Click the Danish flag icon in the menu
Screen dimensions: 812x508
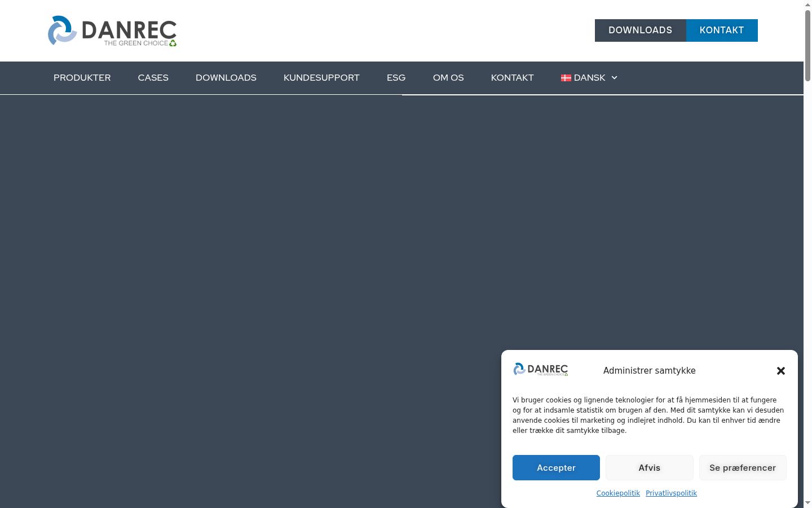pyautogui.click(x=566, y=78)
